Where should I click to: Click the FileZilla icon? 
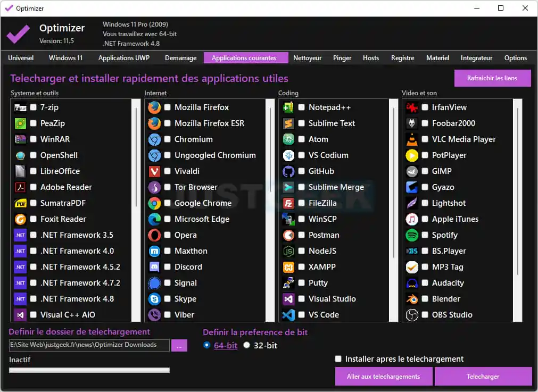click(x=288, y=203)
